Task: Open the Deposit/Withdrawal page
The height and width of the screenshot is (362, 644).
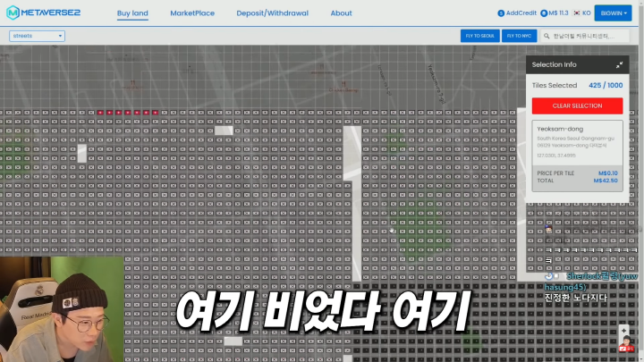Action: [x=272, y=13]
